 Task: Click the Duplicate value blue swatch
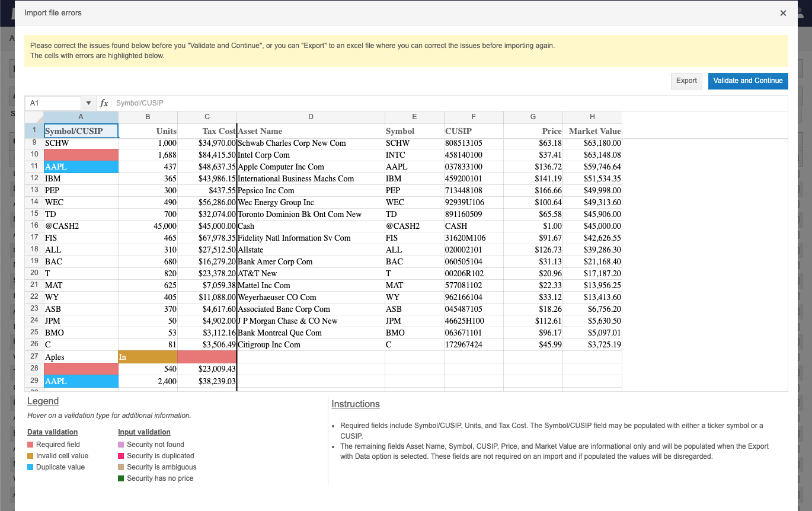(30, 467)
